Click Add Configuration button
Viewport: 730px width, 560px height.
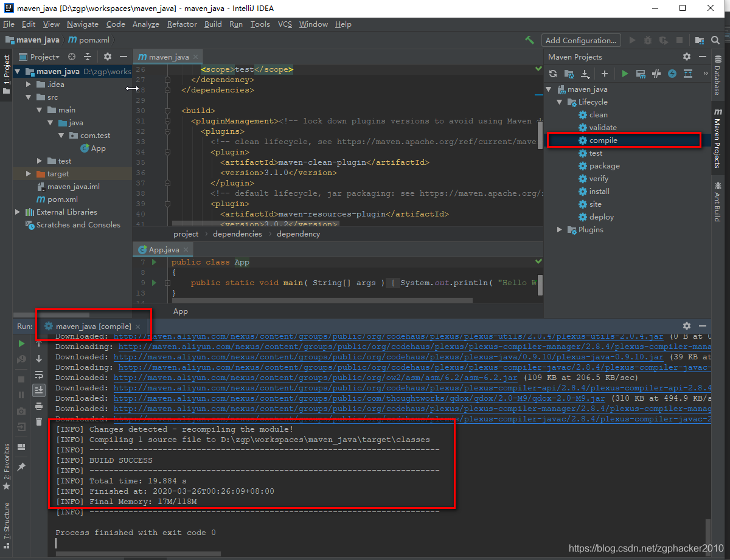tap(581, 40)
